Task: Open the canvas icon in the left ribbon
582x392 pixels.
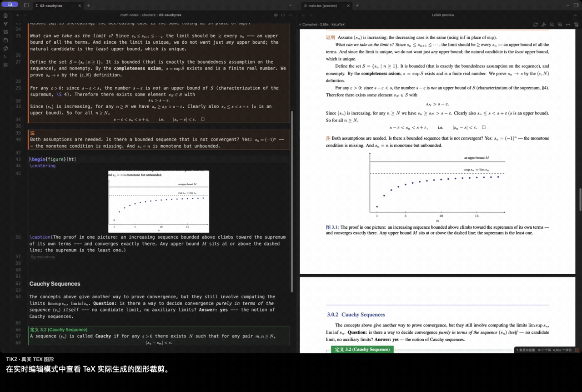Action: (5, 32)
